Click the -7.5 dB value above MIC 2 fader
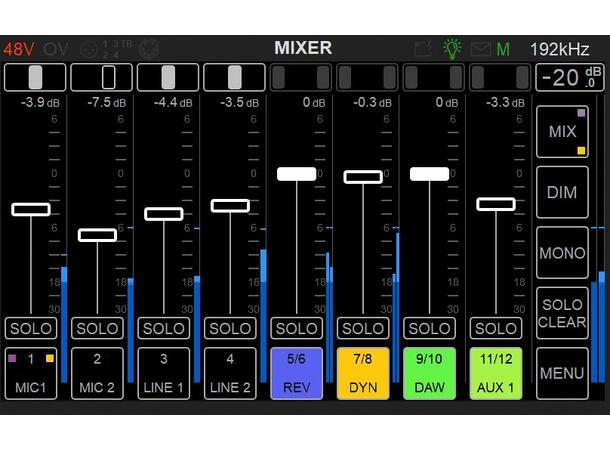This screenshot has height=450, width=610. (x=107, y=103)
